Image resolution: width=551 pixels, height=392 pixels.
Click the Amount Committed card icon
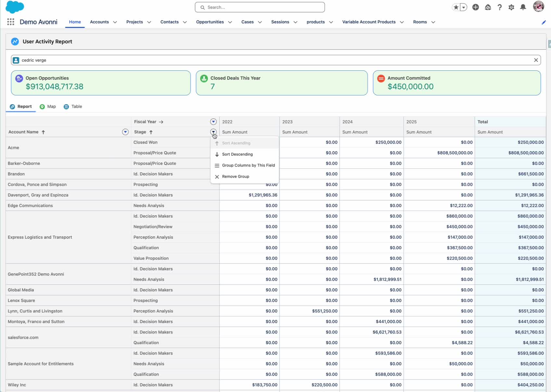[381, 78]
